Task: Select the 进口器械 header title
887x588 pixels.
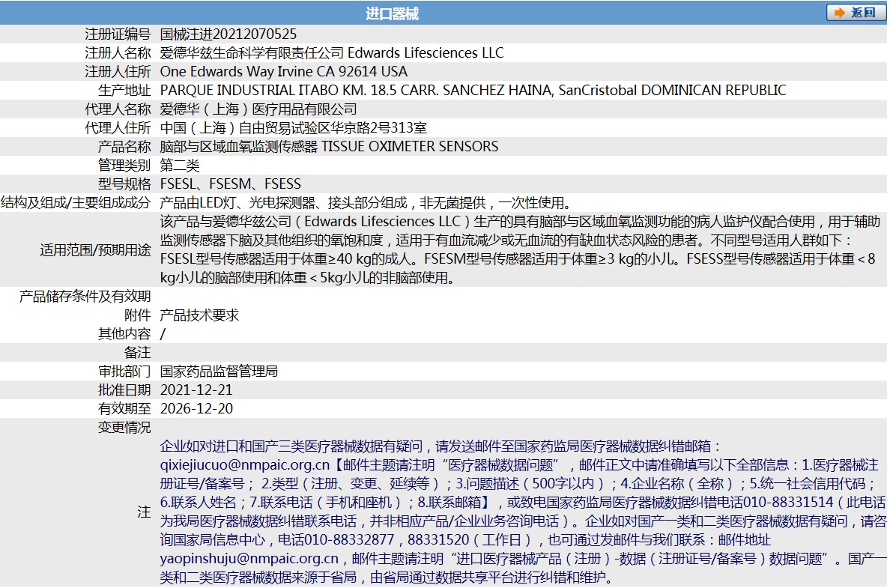Action: coord(392,13)
